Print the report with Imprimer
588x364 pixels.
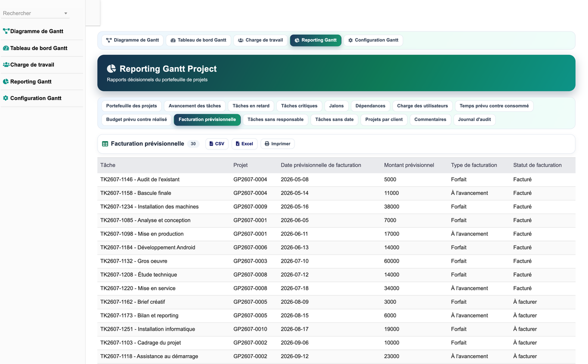click(x=277, y=144)
